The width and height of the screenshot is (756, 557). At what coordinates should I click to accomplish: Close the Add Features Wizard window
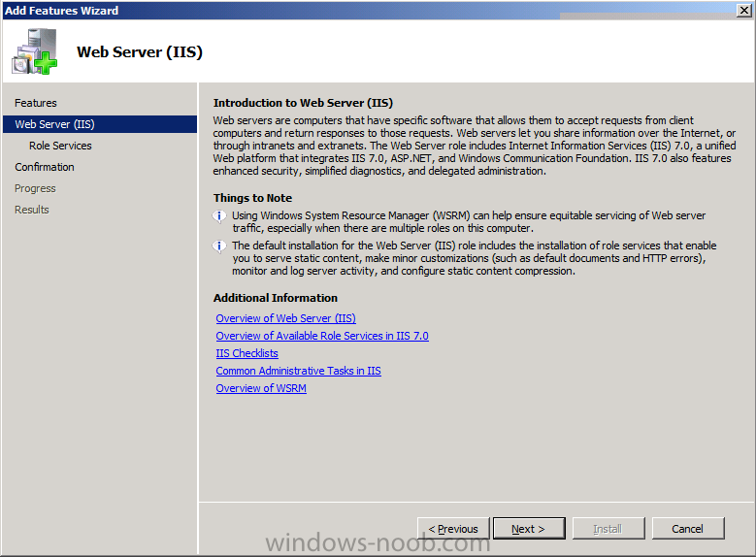pos(744,10)
